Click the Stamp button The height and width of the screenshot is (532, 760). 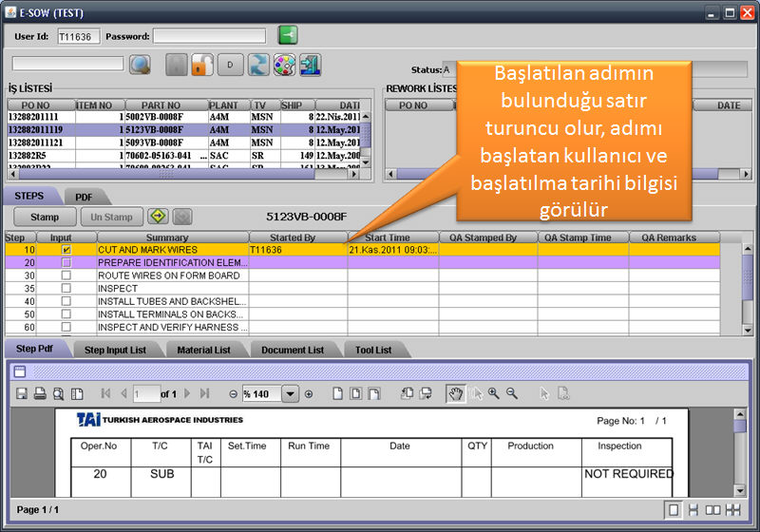(x=45, y=217)
